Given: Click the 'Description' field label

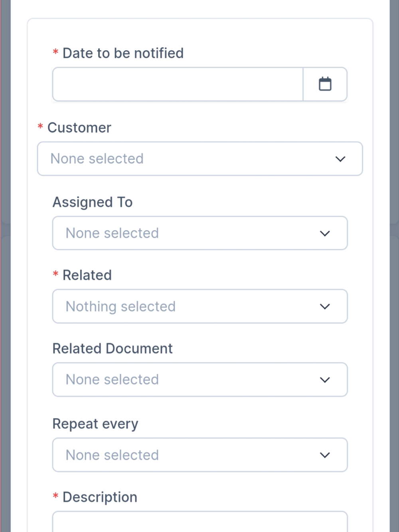Looking at the screenshot, I should tap(100, 497).
